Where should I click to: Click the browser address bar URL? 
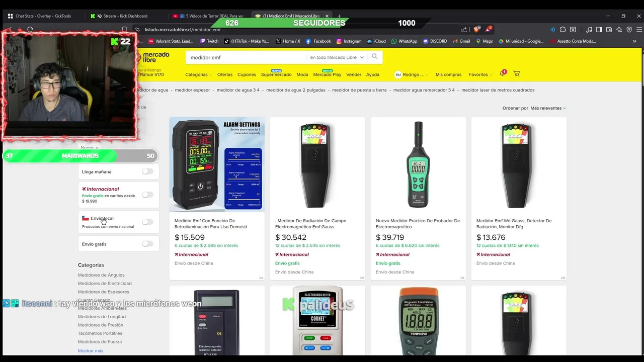click(x=183, y=30)
